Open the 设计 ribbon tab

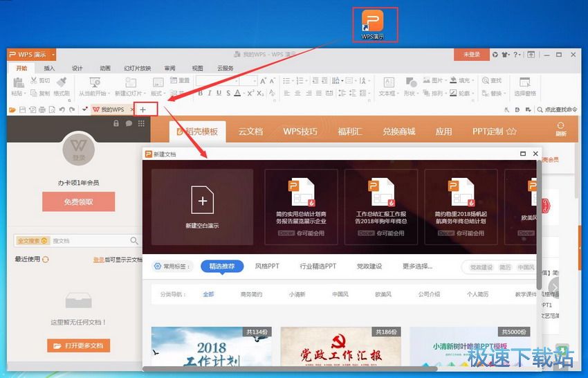point(77,69)
